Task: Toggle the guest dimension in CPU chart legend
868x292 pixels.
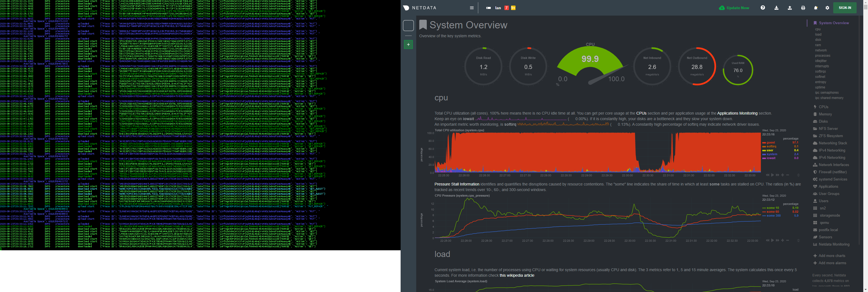Action: point(771,143)
